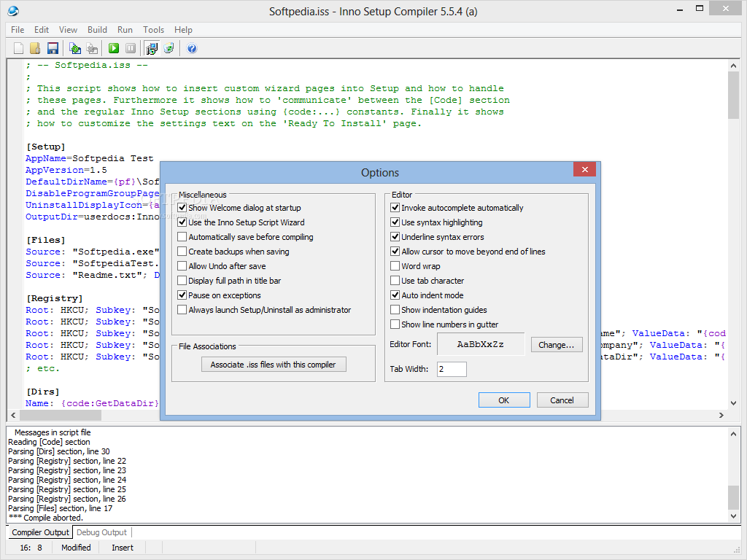Compile the script from the toolbar
Viewport: 747px width, 560px height.
coord(75,48)
